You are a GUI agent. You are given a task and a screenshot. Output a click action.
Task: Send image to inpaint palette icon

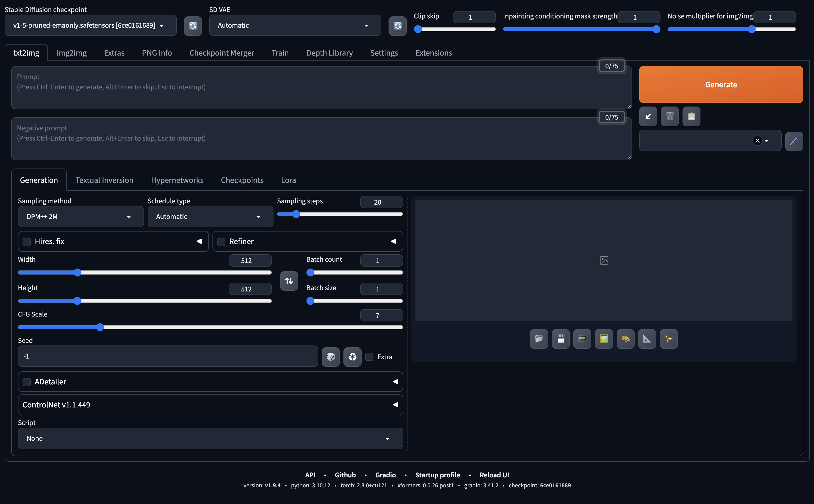(x=626, y=339)
